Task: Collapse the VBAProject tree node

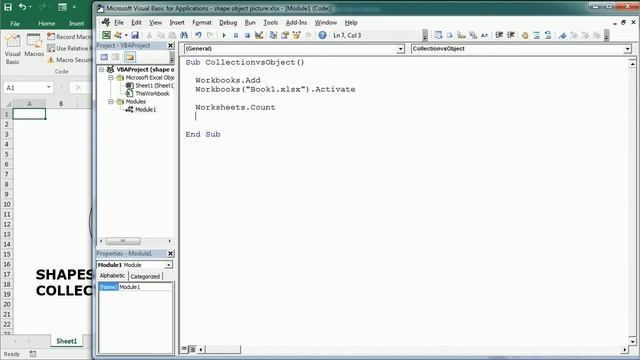Action: click(x=101, y=69)
